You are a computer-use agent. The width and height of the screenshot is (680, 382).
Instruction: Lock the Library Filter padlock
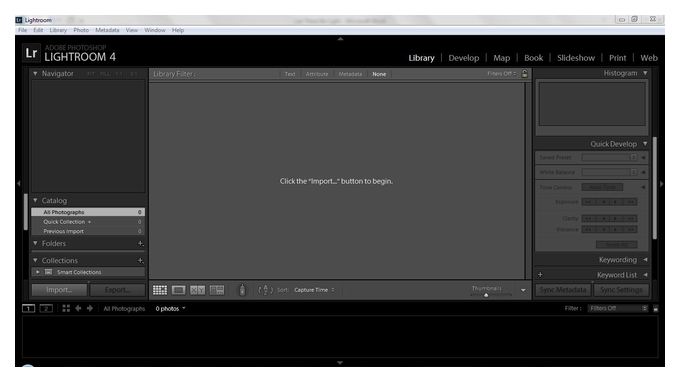point(525,74)
